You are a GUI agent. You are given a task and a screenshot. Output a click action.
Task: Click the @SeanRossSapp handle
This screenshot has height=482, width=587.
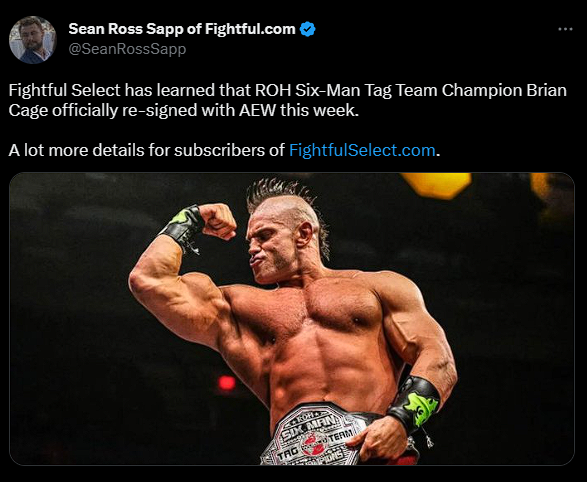(127, 49)
